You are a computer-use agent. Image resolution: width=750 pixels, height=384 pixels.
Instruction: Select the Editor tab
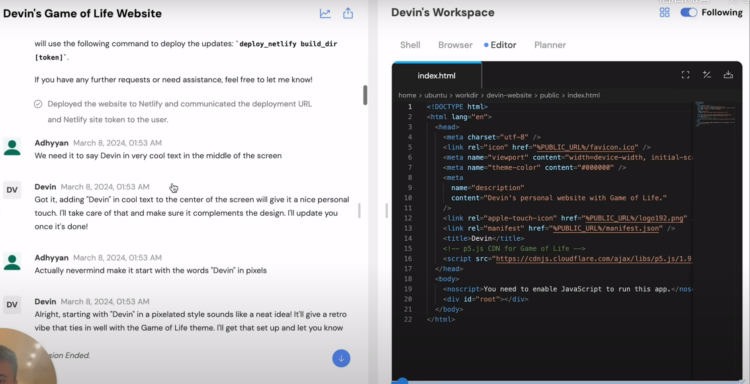[x=500, y=45]
